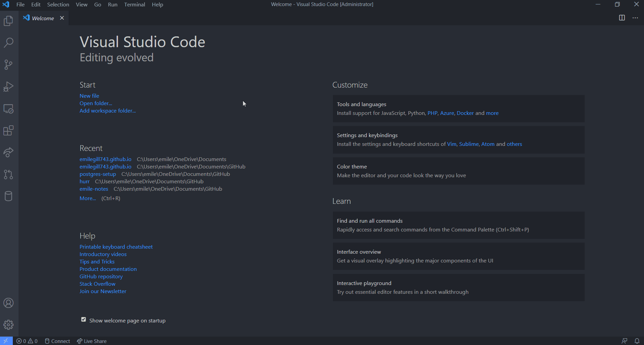The height and width of the screenshot is (345, 644).
Task: Click Add workspace folder... link
Action: [x=108, y=111]
